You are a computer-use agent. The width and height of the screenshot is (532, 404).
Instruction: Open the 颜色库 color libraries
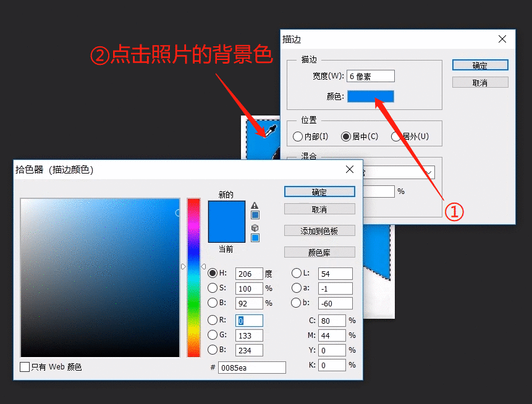point(319,252)
